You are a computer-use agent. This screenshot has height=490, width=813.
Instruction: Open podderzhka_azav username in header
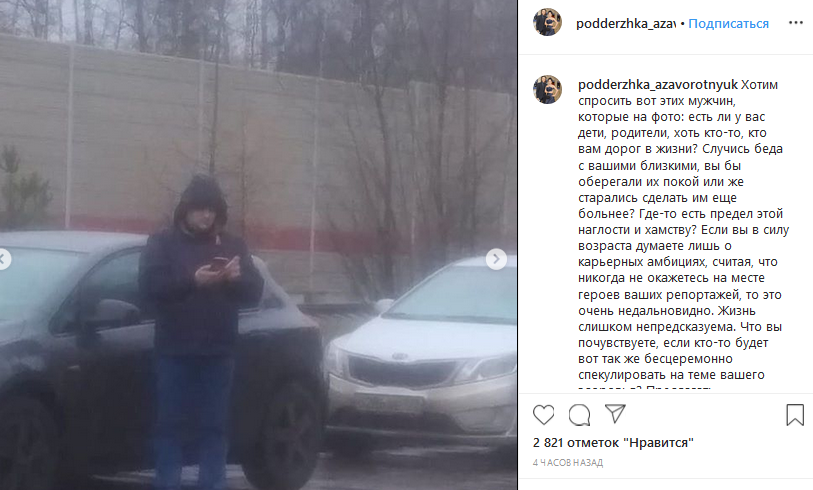point(626,23)
